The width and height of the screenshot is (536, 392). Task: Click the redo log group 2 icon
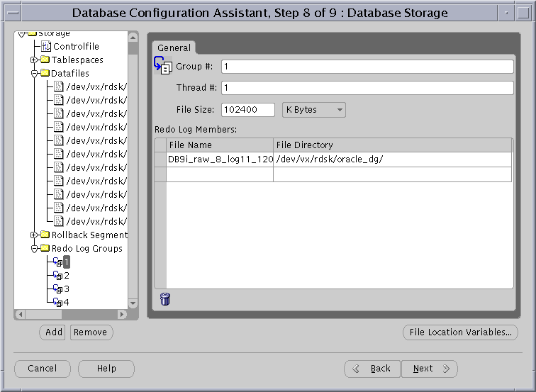(57, 276)
